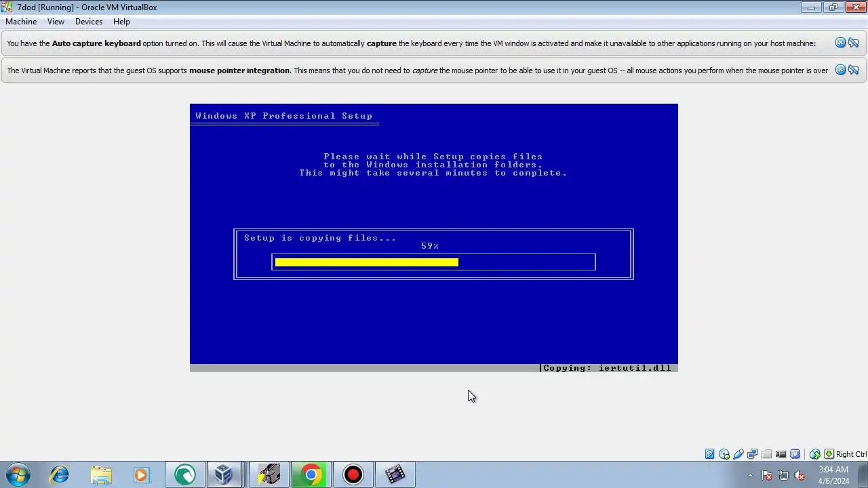Screen dimensions: 868x488
Task: Click the Right Ctrl host key label
Action: (851, 454)
